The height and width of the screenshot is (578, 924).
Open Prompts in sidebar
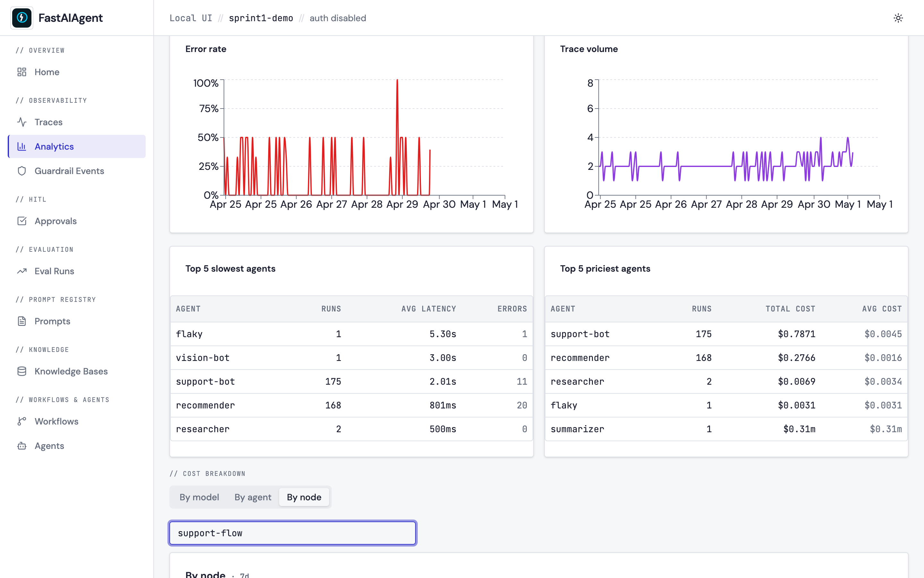click(x=77, y=321)
